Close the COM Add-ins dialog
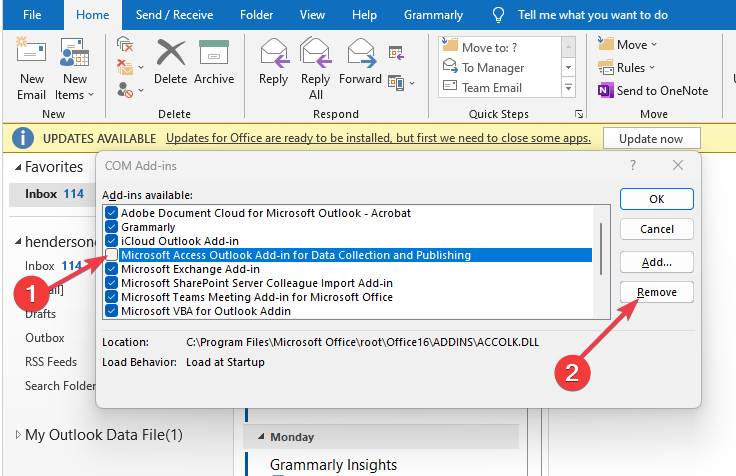 (x=678, y=165)
